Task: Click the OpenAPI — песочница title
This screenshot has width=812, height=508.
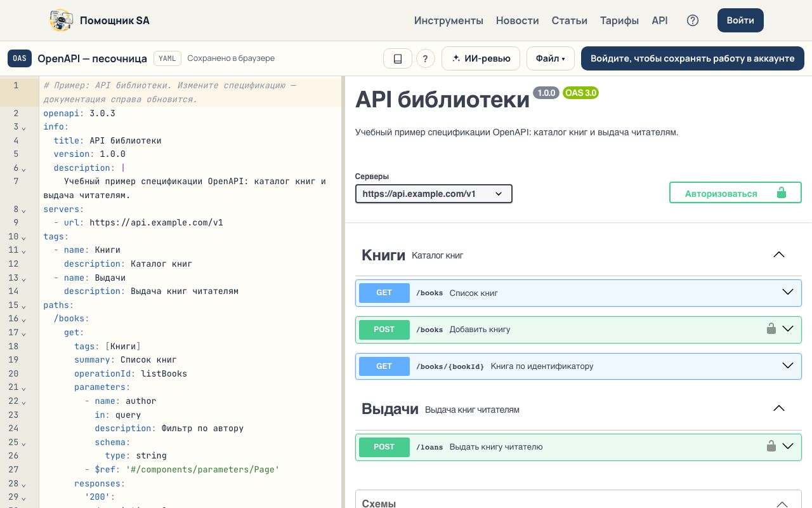Action: click(x=93, y=58)
